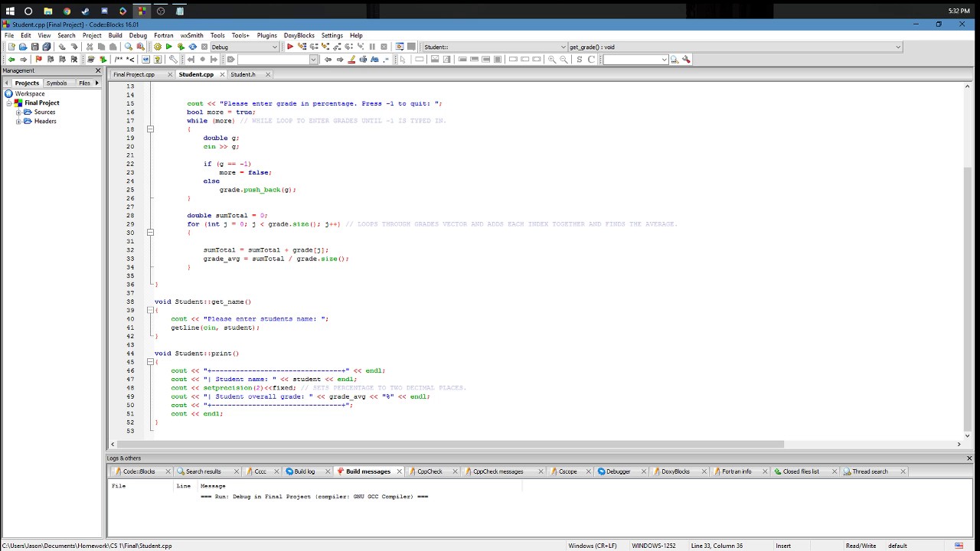The width and height of the screenshot is (980, 551).
Task: Toggle bookmark with the red flag icon
Action: pyautogui.click(x=38, y=59)
